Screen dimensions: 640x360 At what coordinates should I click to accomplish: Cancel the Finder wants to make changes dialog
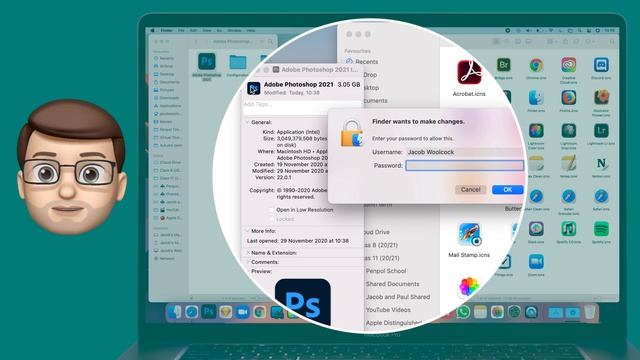click(x=470, y=189)
